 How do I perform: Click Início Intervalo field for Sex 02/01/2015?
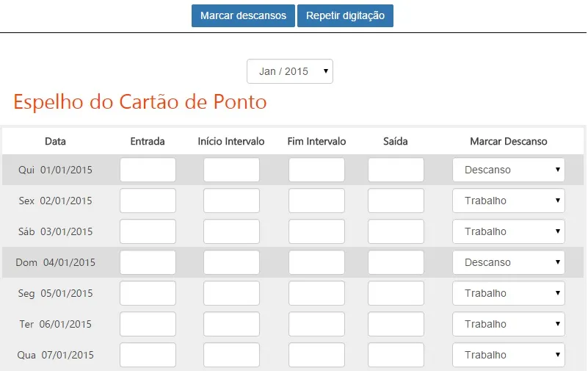(231, 201)
